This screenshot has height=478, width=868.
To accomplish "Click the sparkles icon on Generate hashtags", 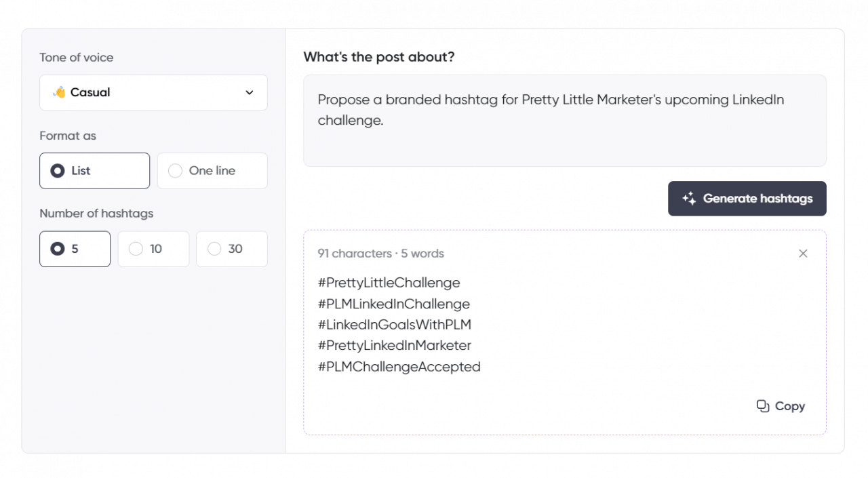I will click(x=689, y=199).
